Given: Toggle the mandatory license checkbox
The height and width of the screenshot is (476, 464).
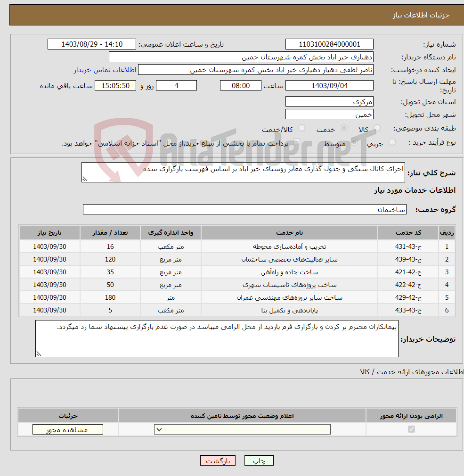Looking at the screenshot, I should point(411,429).
